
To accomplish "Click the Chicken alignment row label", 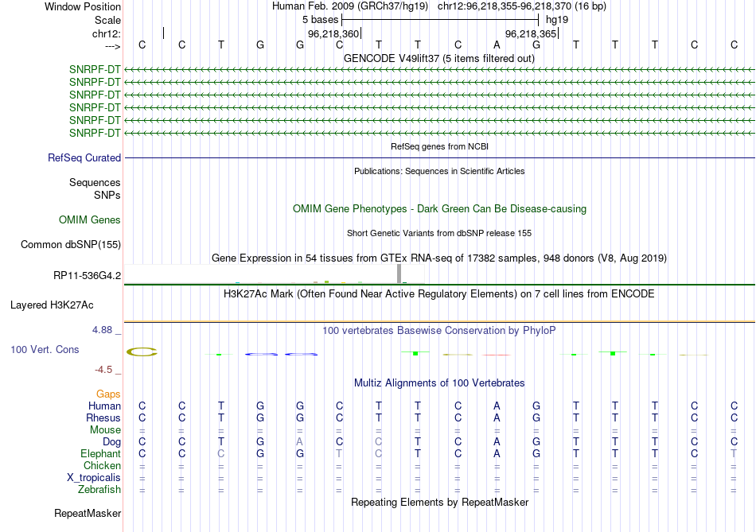I will click(x=102, y=465).
